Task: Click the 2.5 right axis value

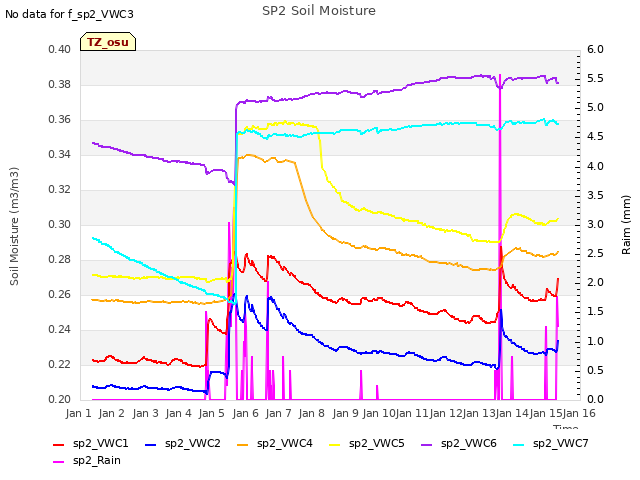Action: (595, 253)
